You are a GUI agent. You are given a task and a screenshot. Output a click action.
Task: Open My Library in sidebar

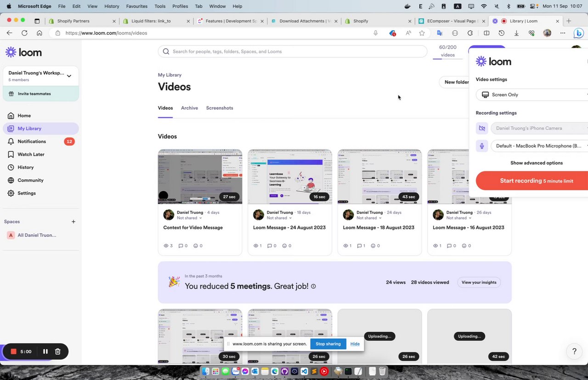click(40, 129)
